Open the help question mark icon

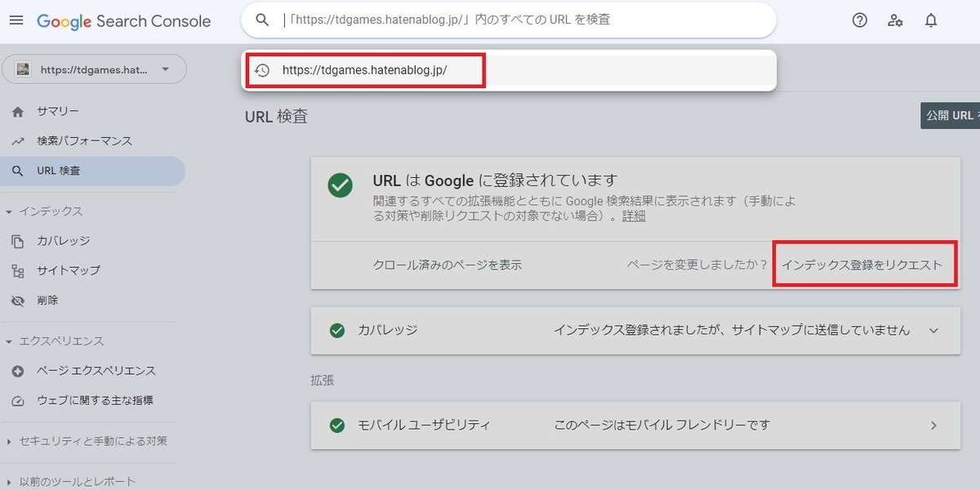860,21
